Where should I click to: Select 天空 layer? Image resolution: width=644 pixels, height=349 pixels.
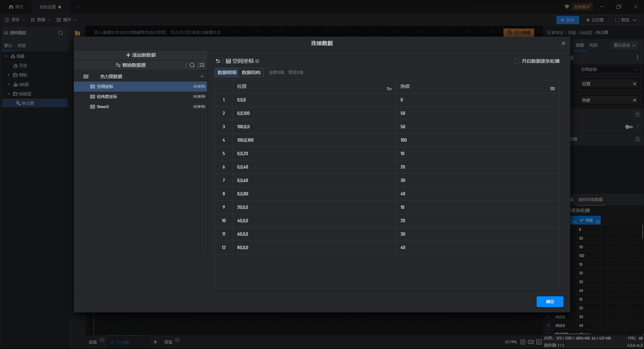pyautogui.click(x=20, y=66)
